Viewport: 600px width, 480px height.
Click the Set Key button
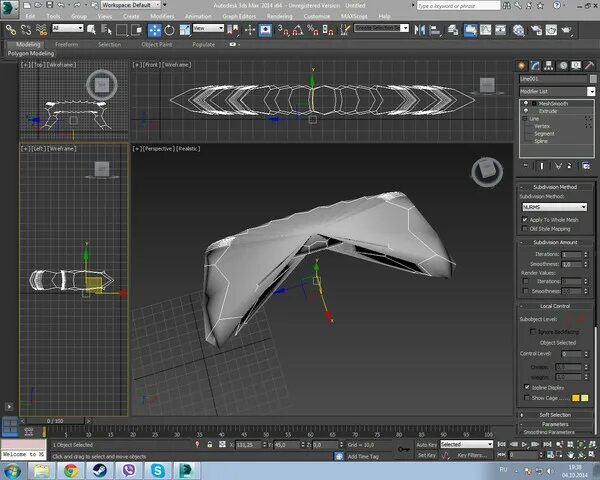(426, 455)
